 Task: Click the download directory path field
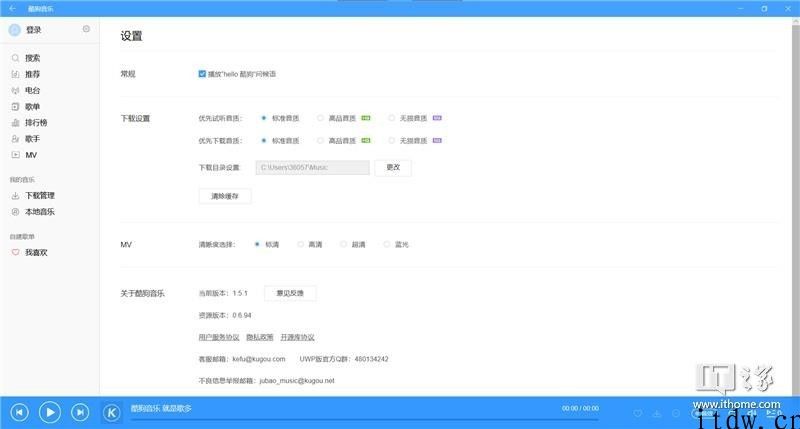312,167
